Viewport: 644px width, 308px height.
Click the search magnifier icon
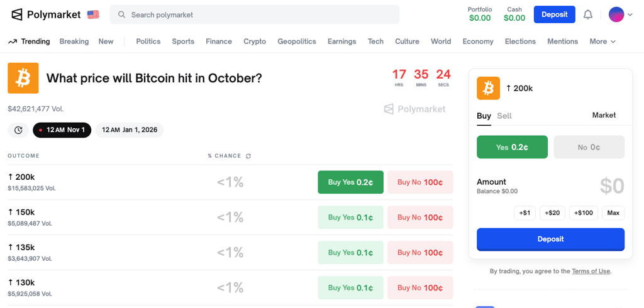[x=121, y=15]
